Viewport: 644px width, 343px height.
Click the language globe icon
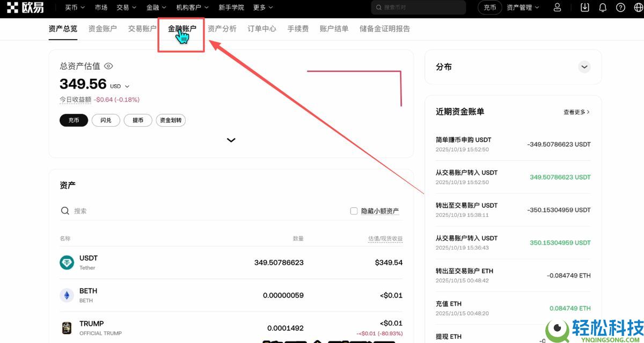tap(639, 7)
